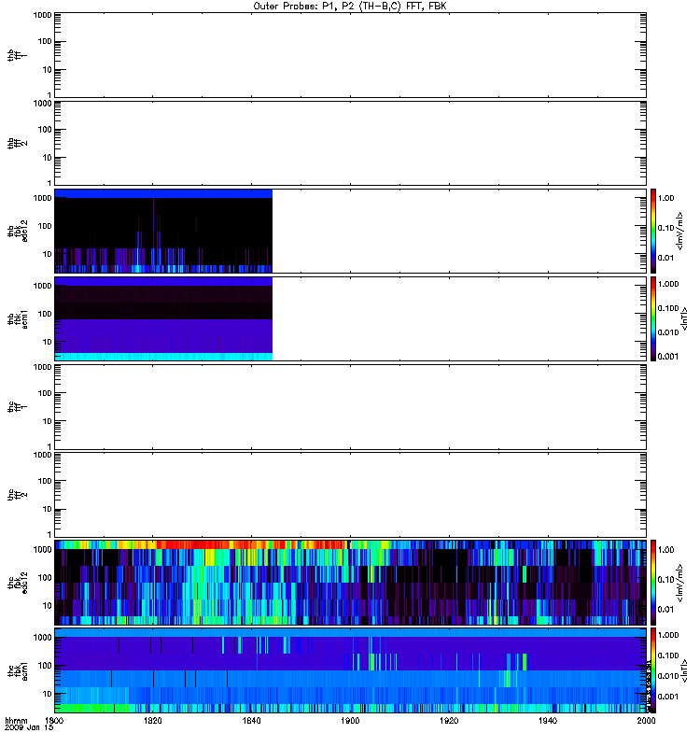
Task: Click the "thb fff 1" y-axis title
Action: 17,55
